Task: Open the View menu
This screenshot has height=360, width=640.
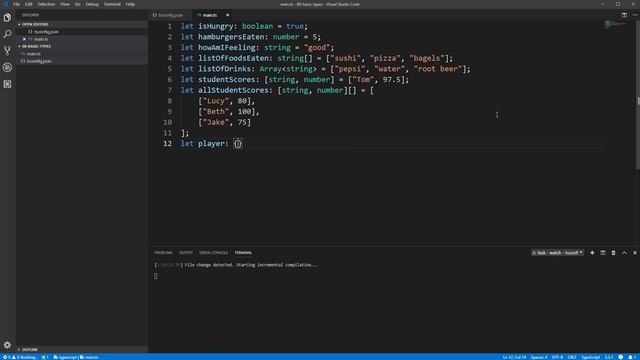Action: click(65, 4)
